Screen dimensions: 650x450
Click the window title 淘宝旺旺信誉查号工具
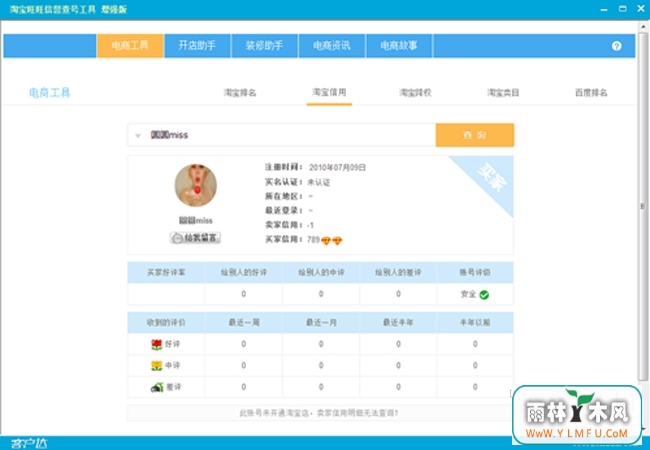53,9
